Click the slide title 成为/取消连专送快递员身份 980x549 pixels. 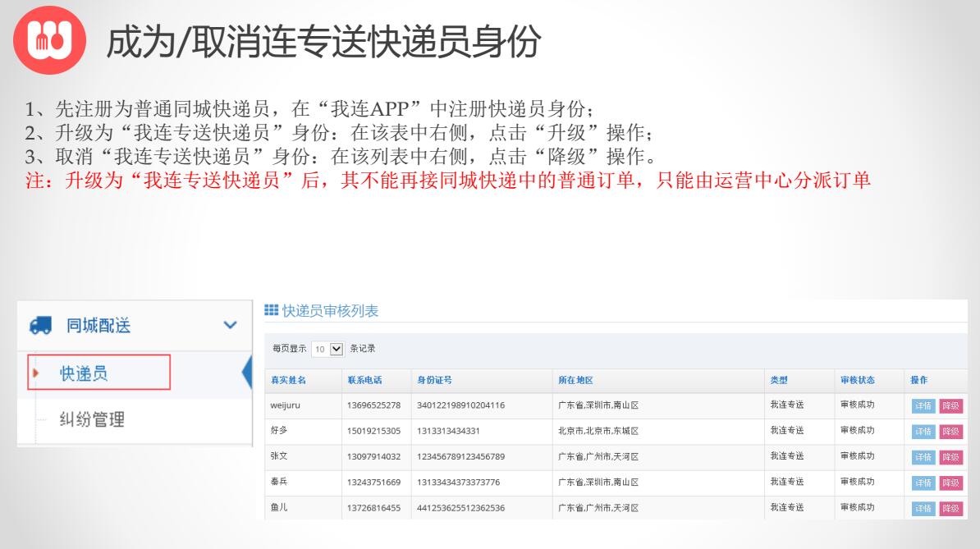point(323,42)
